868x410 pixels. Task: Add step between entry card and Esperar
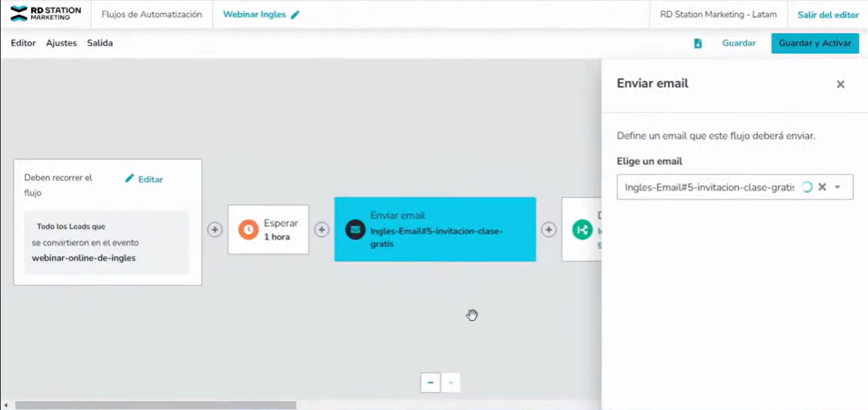(x=215, y=229)
